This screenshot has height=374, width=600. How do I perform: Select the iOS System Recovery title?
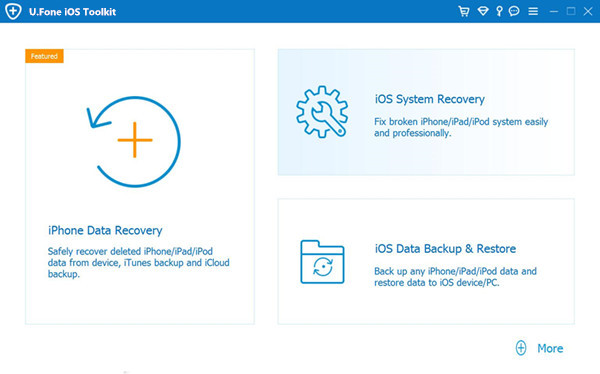[429, 99]
